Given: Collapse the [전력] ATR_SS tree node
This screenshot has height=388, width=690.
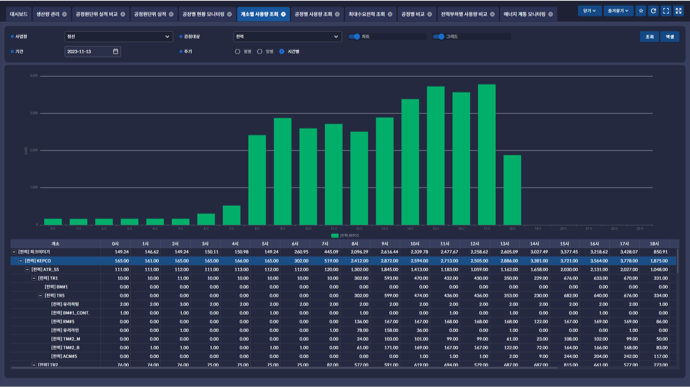Looking at the screenshot, I should [27, 269].
